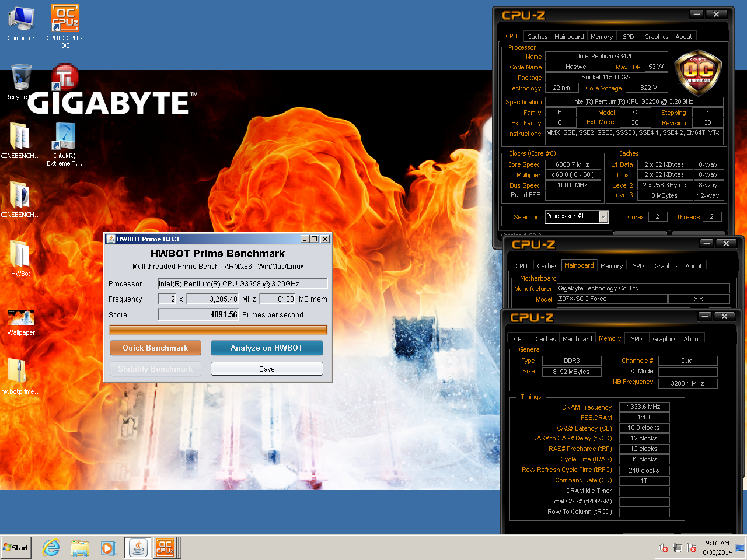Viewport: 747px width, 560px height.
Task: Select SPD tab in Mainboard CPU-Z window
Action: pos(638,266)
